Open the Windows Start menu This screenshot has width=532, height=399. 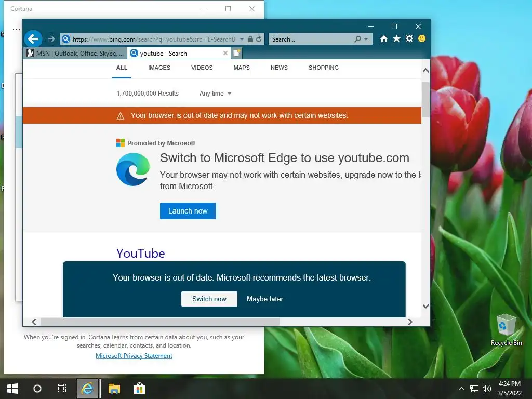12,389
